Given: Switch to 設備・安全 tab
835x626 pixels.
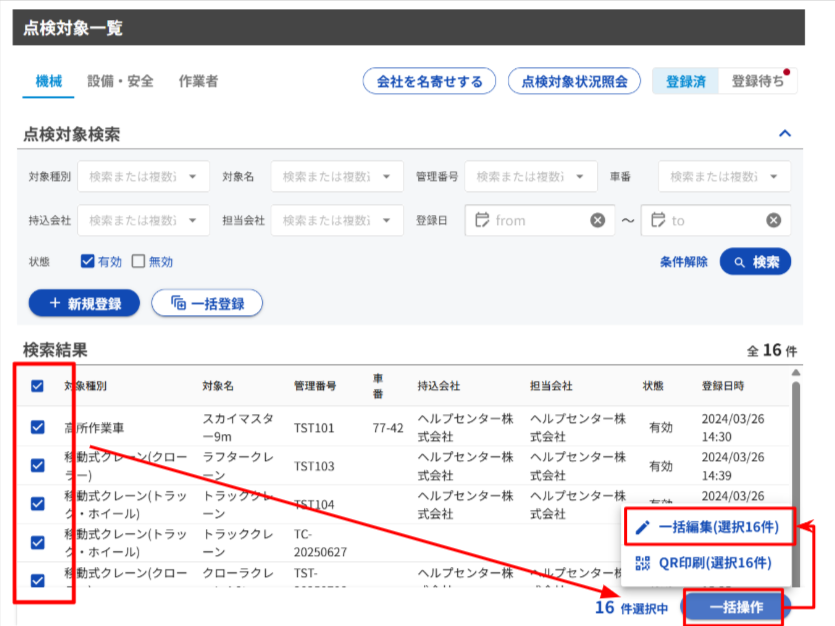Looking at the screenshot, I should click(x=120, y=82).
